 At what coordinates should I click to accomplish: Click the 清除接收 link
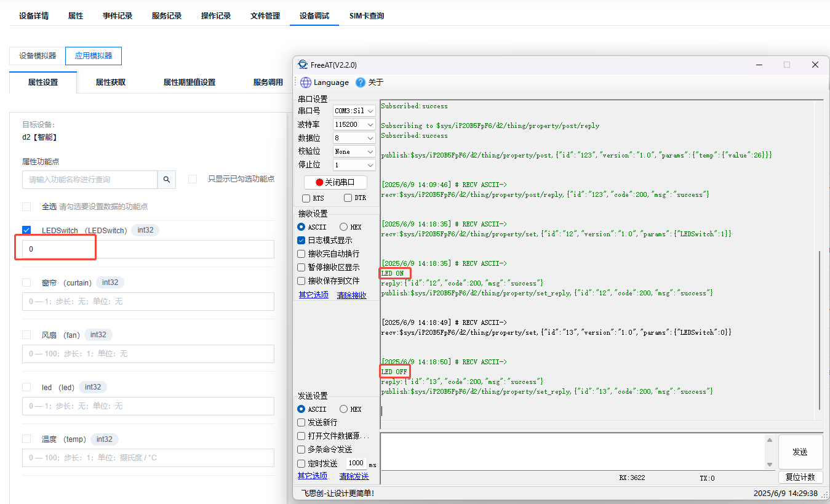point(351,295)
